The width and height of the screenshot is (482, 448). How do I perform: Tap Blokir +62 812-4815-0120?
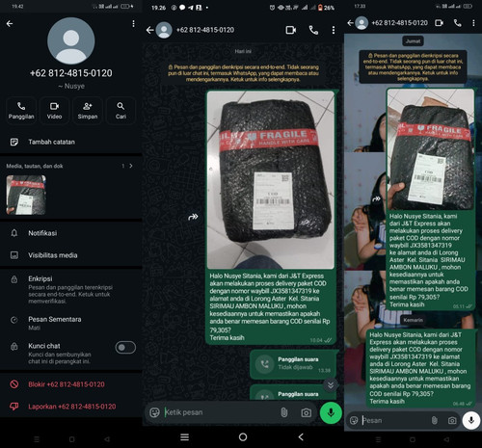click(71, 384)
